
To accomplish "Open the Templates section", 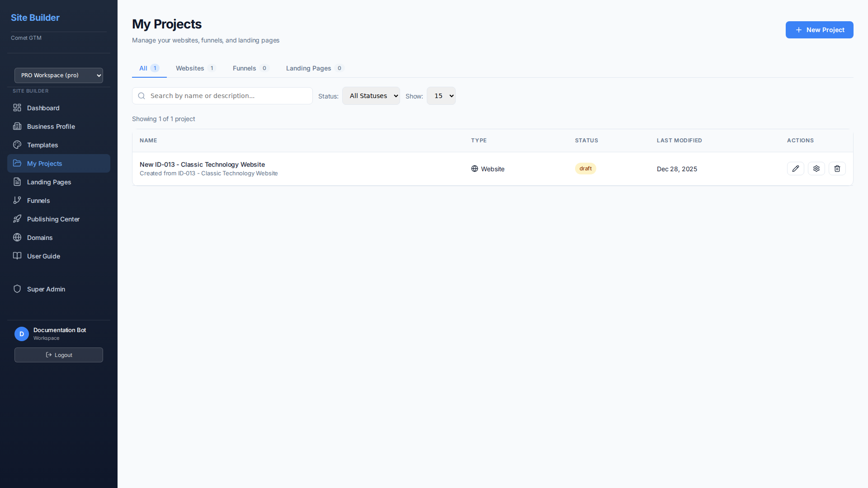I will point(42,145).
